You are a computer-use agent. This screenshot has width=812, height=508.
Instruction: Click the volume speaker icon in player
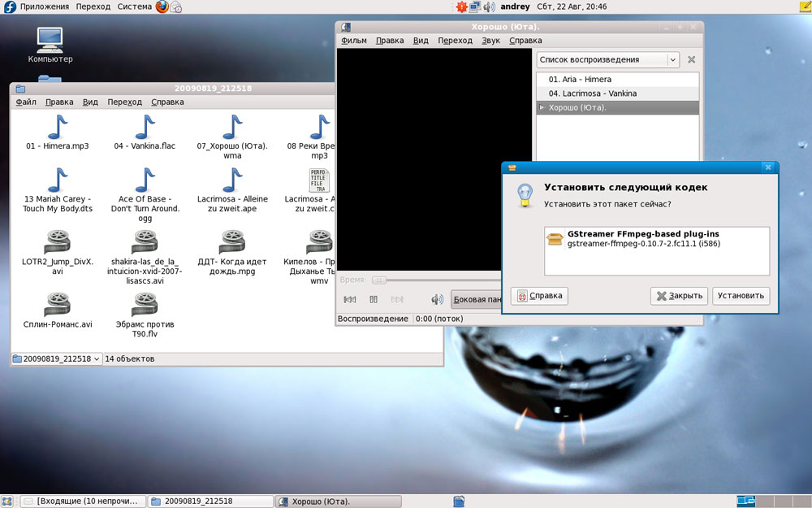point(437,300)
